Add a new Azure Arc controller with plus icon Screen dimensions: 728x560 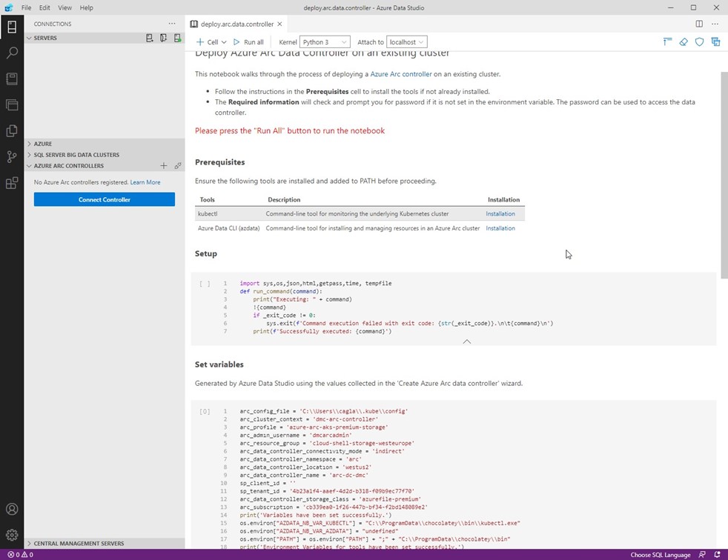tap(163, 166)
